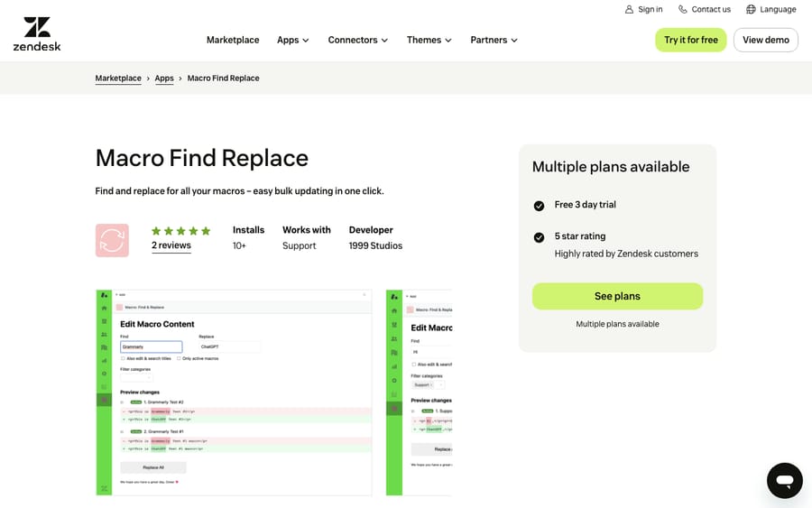Viewport: 812px width, 508px height.
Task: Click the 10+ installs value
Action: pos(239,245)
